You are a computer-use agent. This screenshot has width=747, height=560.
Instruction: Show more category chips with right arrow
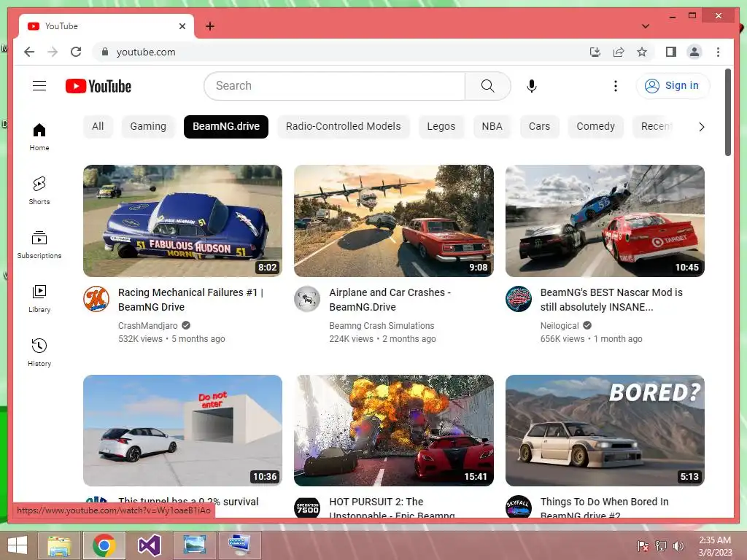(701, 127)
